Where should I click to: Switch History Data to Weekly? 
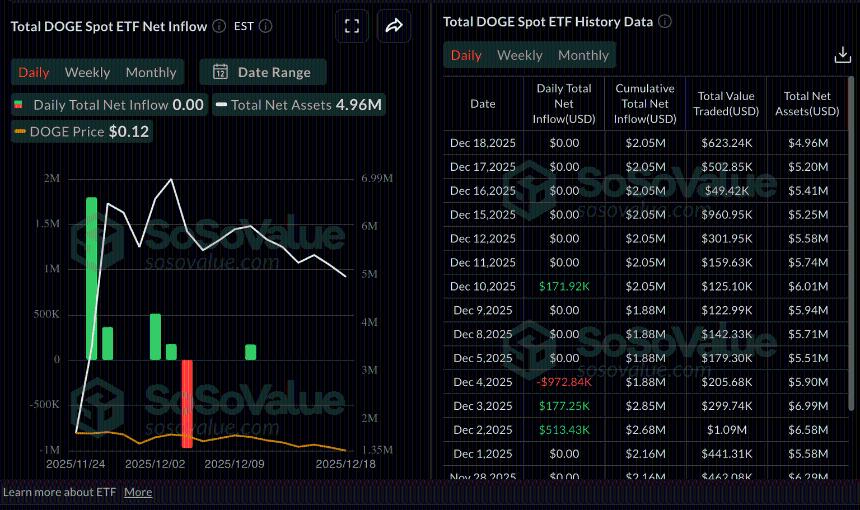(519, 55)
